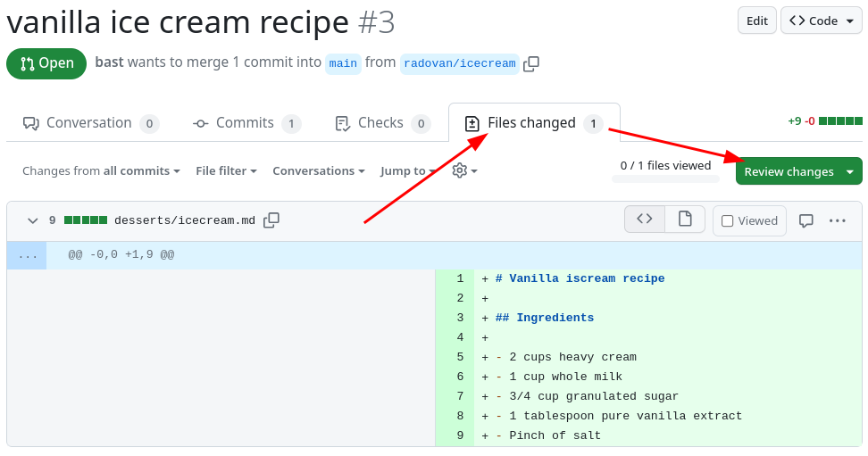
Task: Expand Changes from all commits dropdown
Action: (x=101, y=170)
